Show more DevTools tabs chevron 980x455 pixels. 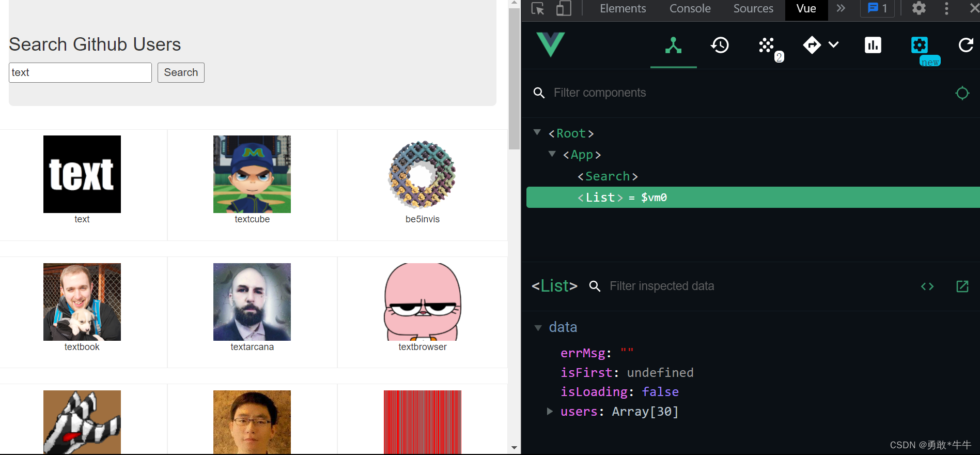pos(841,8)
